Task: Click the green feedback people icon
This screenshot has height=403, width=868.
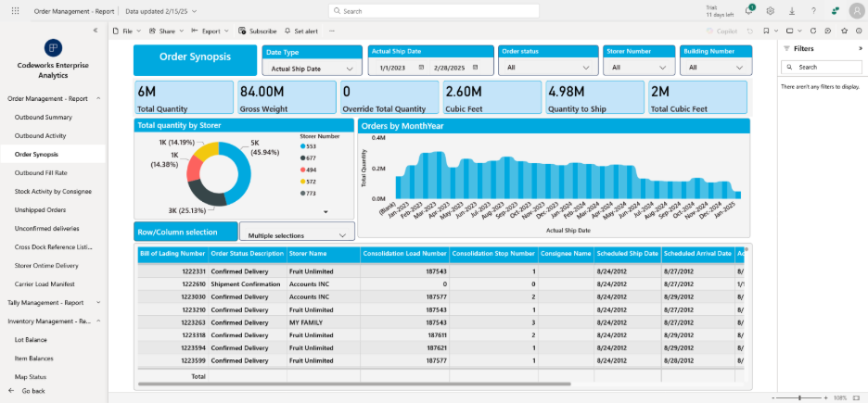Action: point(835,10)
